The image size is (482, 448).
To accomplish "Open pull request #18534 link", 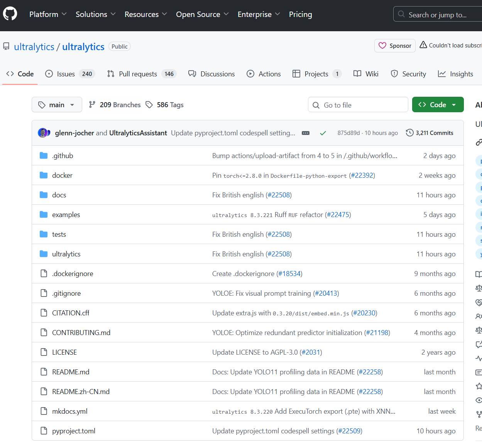I will coord(289,273).
